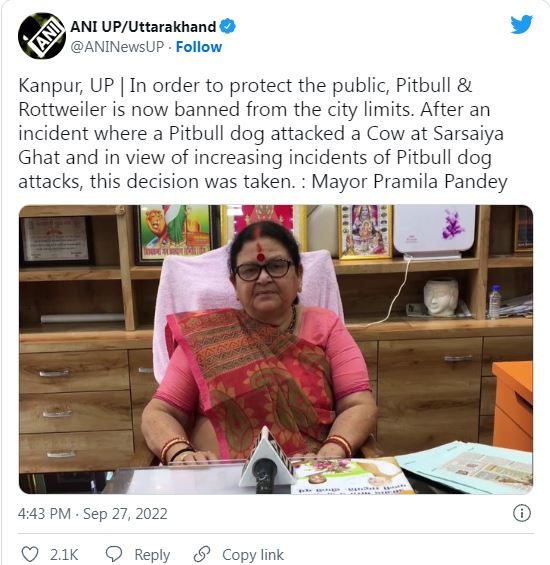Click the blue Twitter bird logo
This screenshot has width=550, height=565.
[521, 25]
